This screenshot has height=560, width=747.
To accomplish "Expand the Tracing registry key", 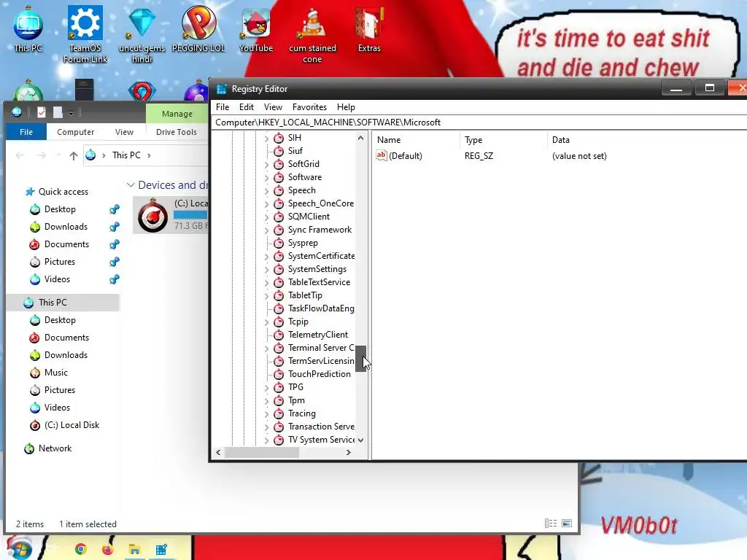I will 266,414.
